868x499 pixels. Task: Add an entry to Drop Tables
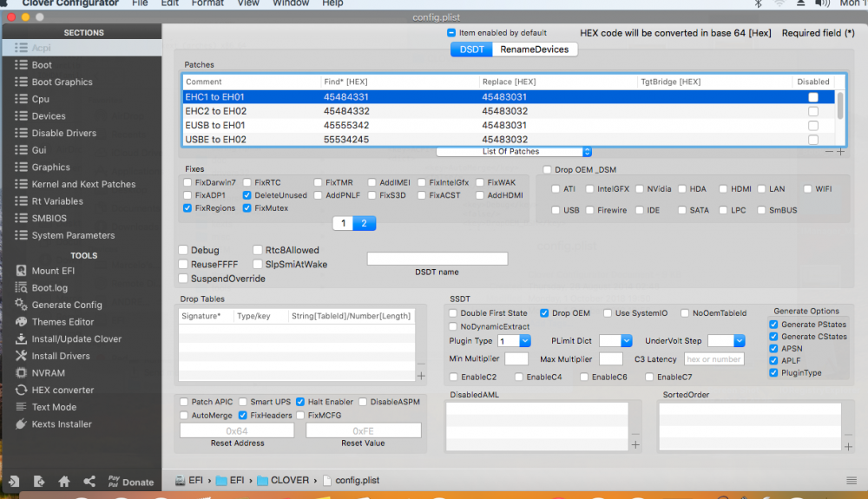click(x=421, y=376)
